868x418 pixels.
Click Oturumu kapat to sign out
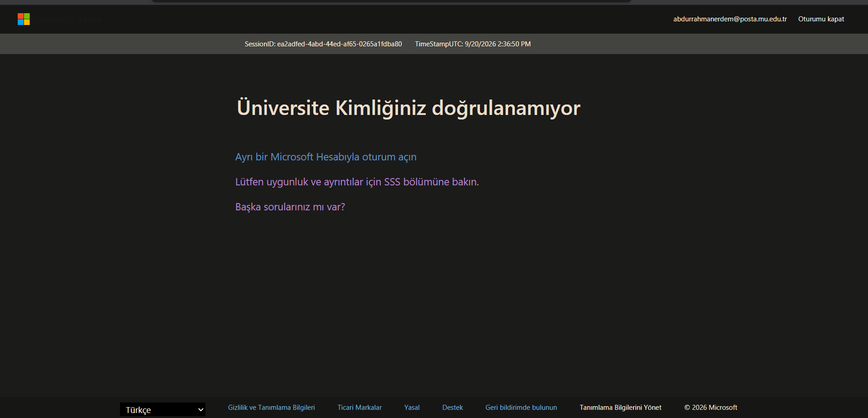(821, 19)
